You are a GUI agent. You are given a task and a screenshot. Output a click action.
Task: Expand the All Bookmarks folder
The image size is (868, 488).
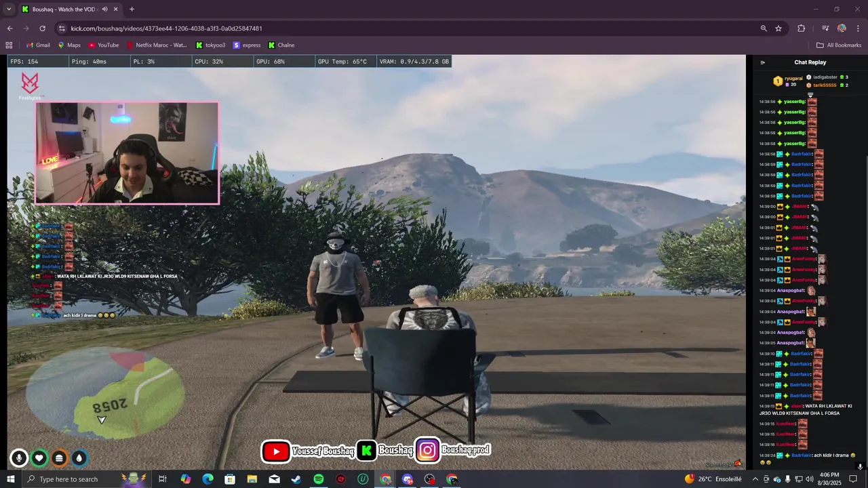pos(839,45)
